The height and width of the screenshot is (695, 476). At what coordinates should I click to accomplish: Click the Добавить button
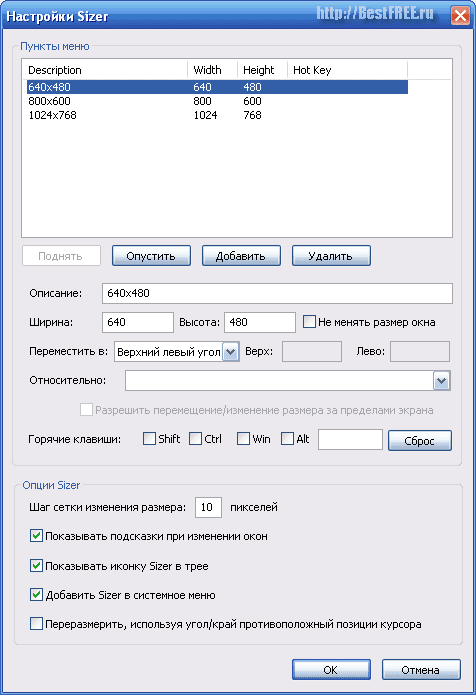coord(241,256)
